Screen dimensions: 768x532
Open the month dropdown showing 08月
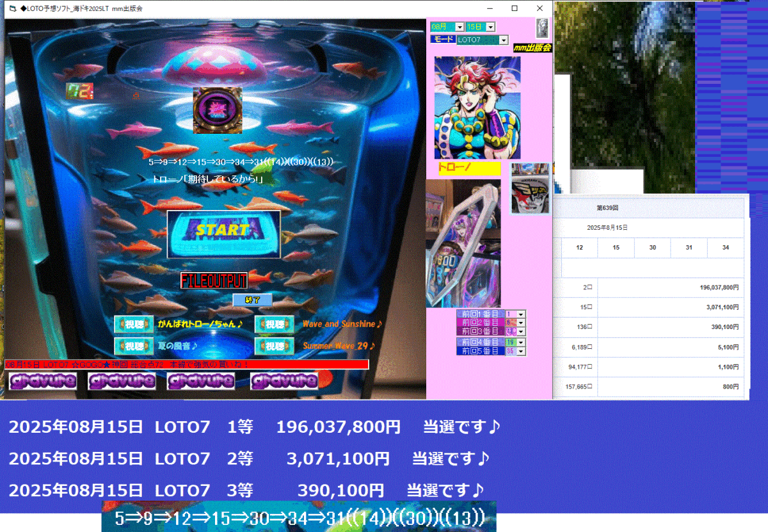[x=447, y=27]
